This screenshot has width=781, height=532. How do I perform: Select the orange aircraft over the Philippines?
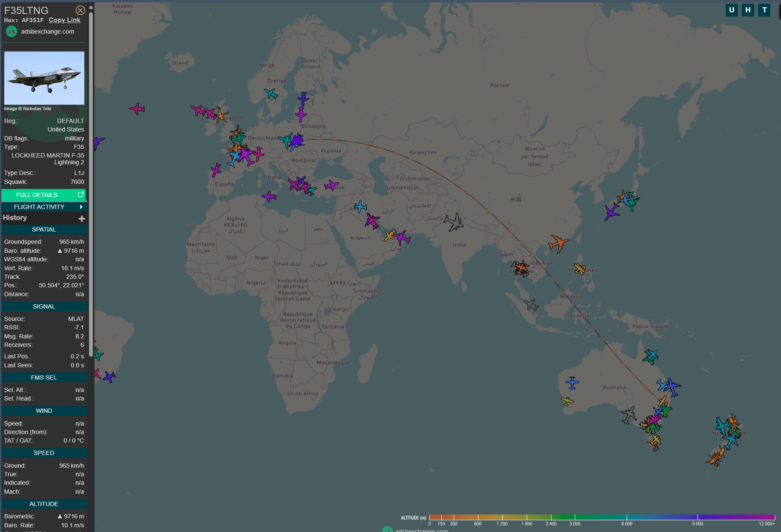click(x=580, y=269)
